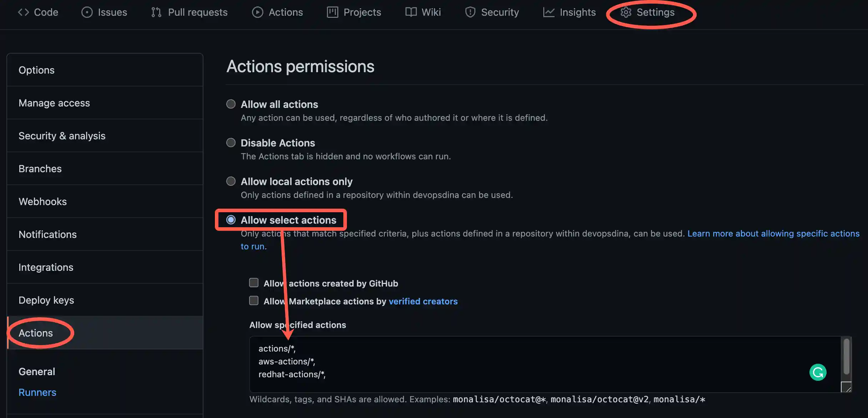
Task: Click the Issues circle icon
Action: (x=87, y=12)
